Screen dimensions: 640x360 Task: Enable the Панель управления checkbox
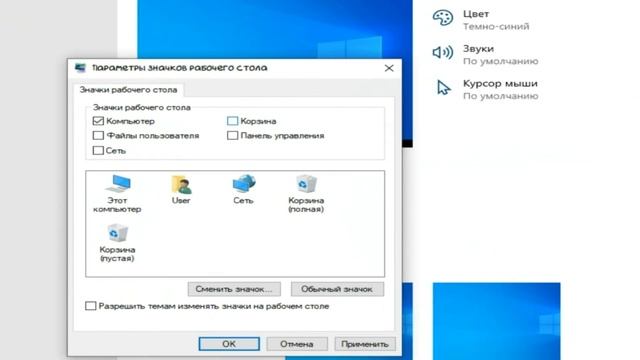pos(232,136)
